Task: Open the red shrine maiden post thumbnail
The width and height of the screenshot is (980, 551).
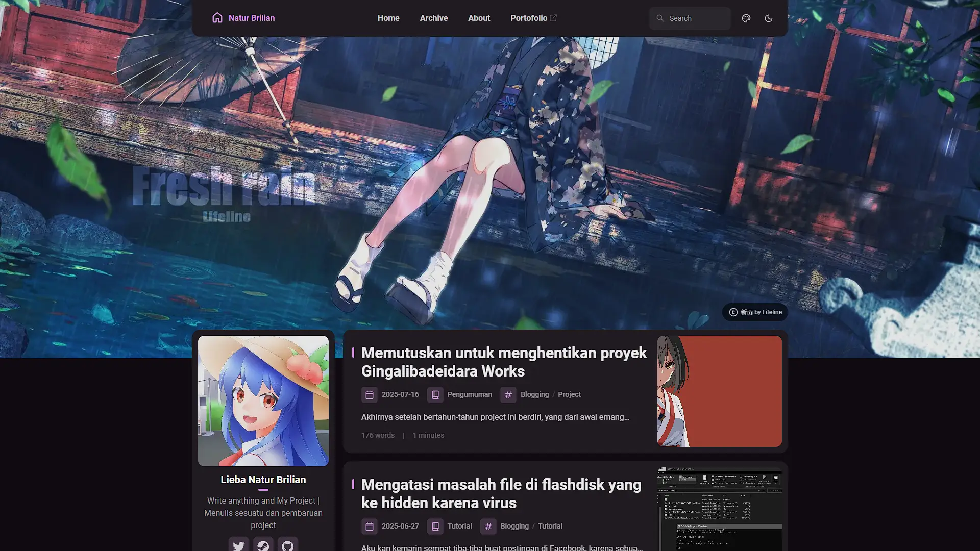Action: tap(720, 391)
